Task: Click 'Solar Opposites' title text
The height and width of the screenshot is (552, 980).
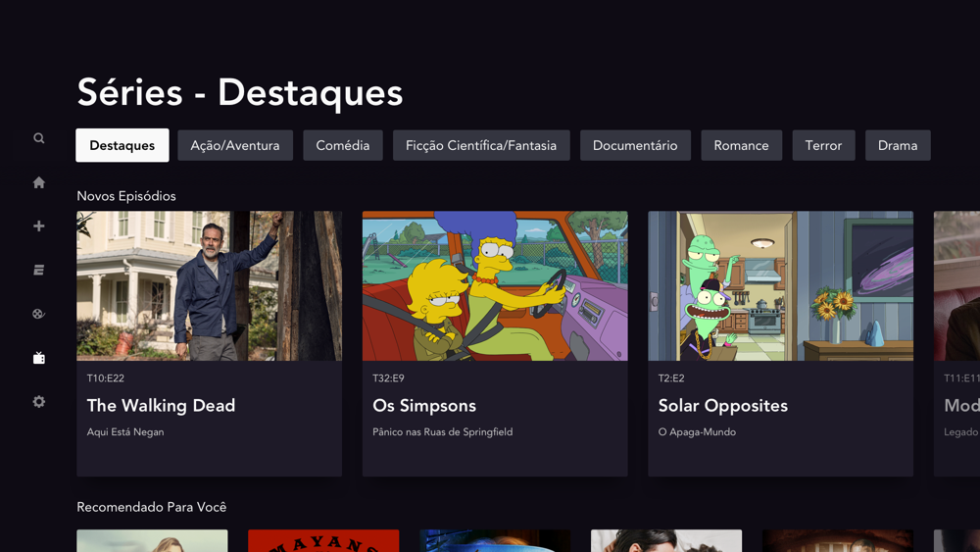Action: pos(722,406)
